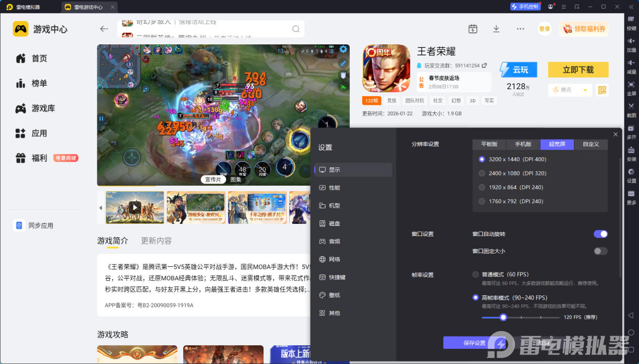Image resolution: width=639 pixels, height=364 pixels.
Task: Click 领取福利券 coupon button
Action: pos(584,29)
